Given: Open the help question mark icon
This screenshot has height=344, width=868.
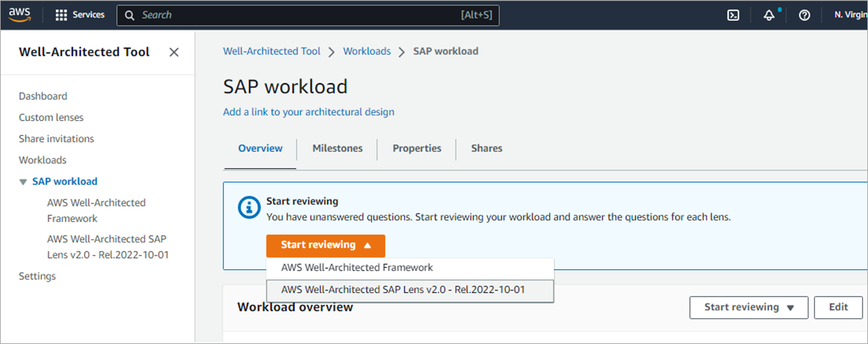Looking at the screenshot, I should coord(804,15).
